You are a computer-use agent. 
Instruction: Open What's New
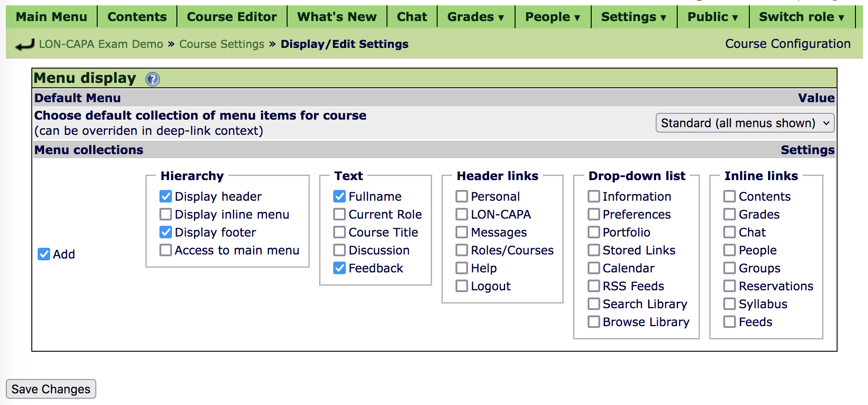point(337,17)
